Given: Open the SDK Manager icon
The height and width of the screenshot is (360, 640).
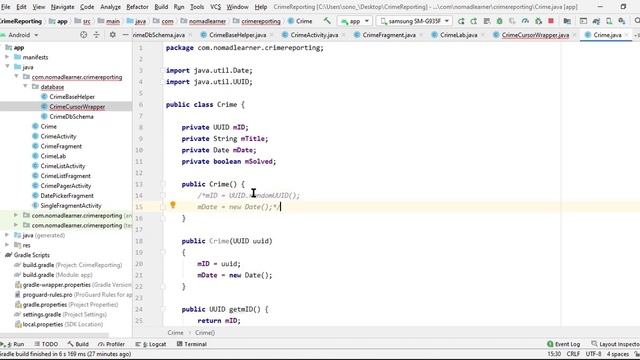Looking at the screenshot, I should tap(622, 21).
